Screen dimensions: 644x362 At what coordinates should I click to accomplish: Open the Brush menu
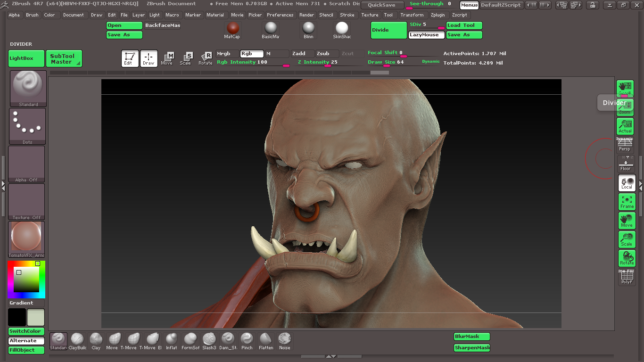[33, 15]
